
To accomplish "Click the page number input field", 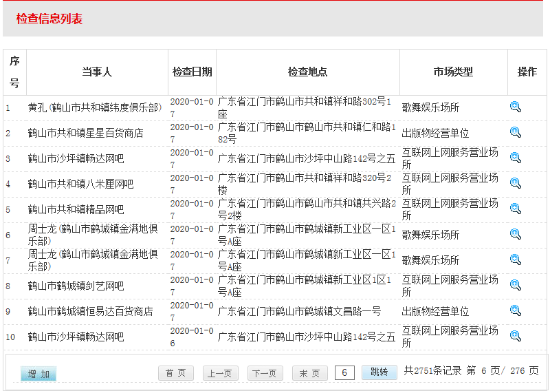I will 344,372.
